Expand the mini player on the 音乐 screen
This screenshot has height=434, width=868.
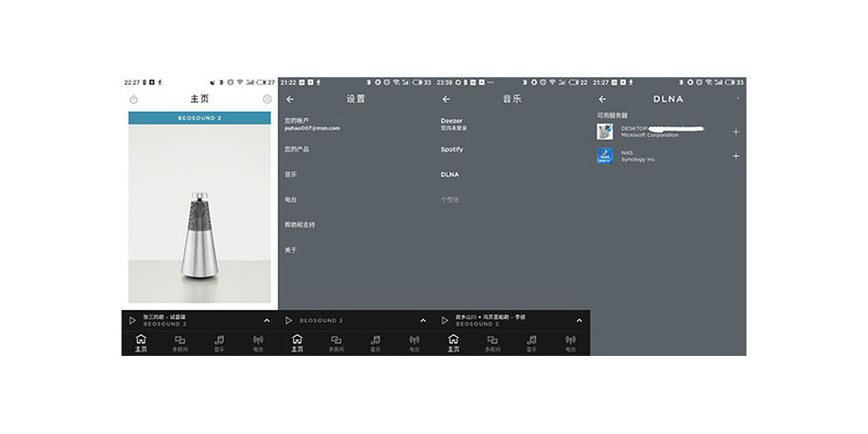click(579, 320)
